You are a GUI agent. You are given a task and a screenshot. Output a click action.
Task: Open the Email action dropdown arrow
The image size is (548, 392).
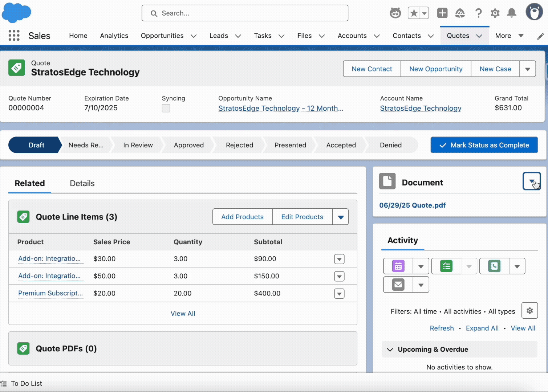(x=421, y=285)
